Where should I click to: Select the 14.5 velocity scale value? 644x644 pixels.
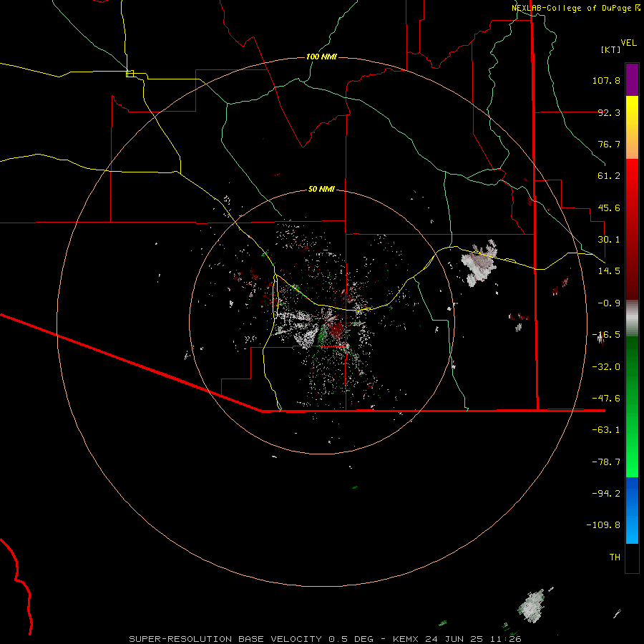(x=609, y=271)
